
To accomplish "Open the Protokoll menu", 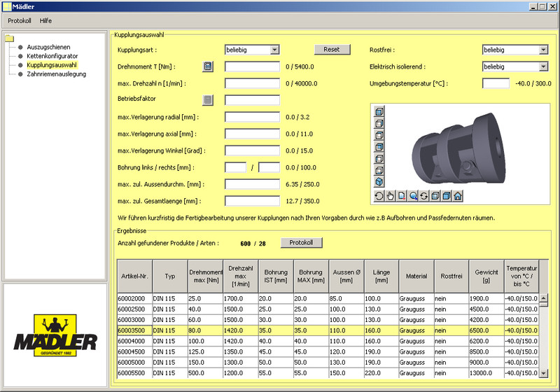I will click(20, 20).
